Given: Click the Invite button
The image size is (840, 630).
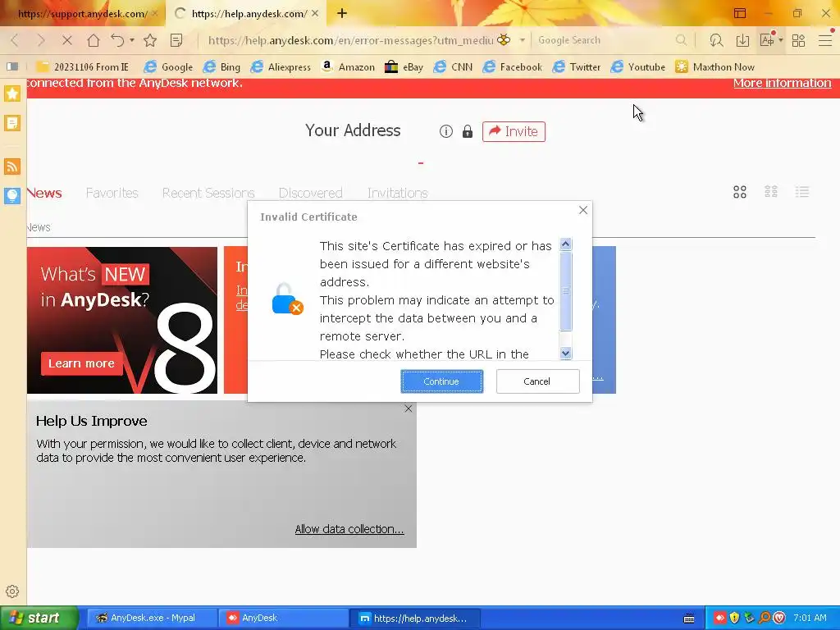Looking at the screenshot, I should click(514, 131).
